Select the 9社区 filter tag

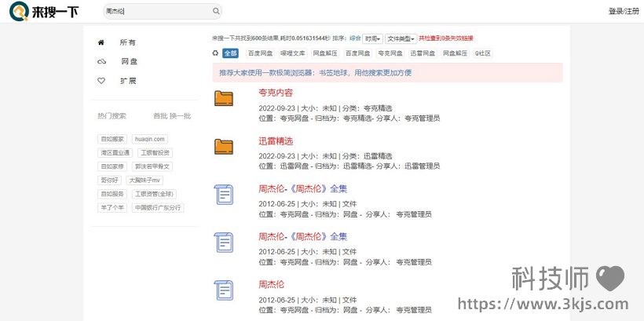483,53
